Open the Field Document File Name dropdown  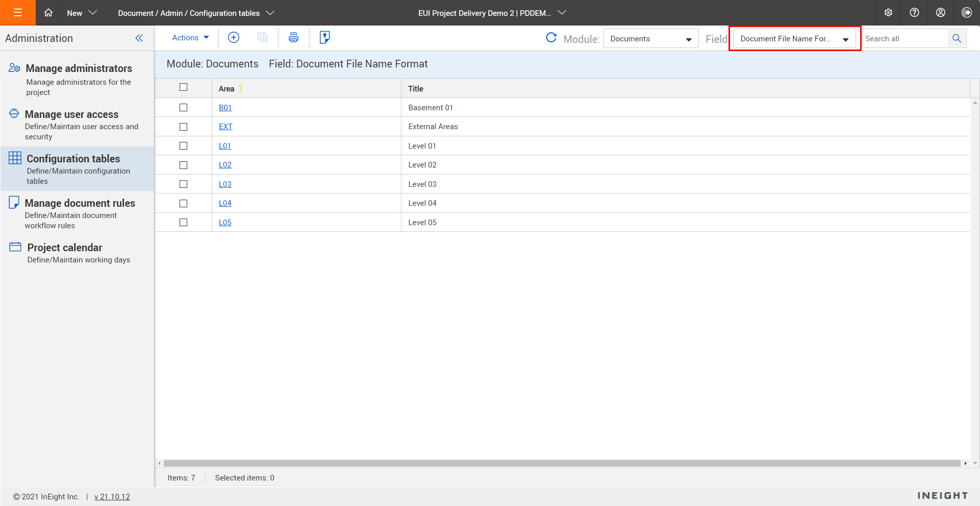click(x=794, y=39)
